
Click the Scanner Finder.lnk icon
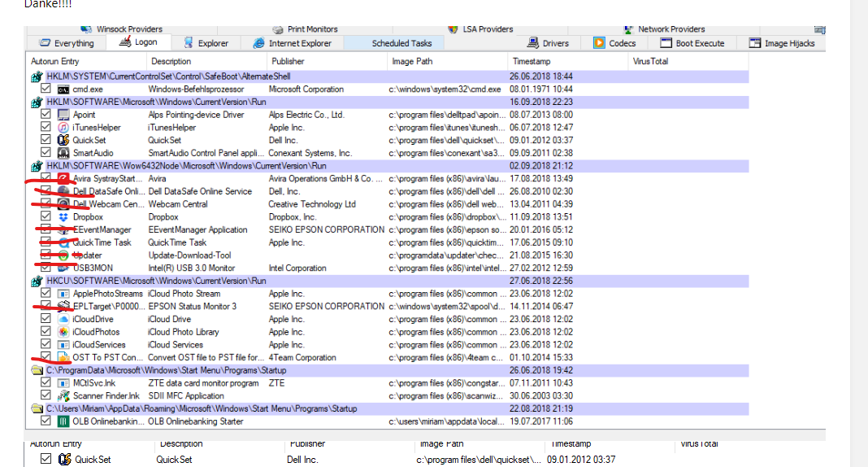[x=63, y=395]
